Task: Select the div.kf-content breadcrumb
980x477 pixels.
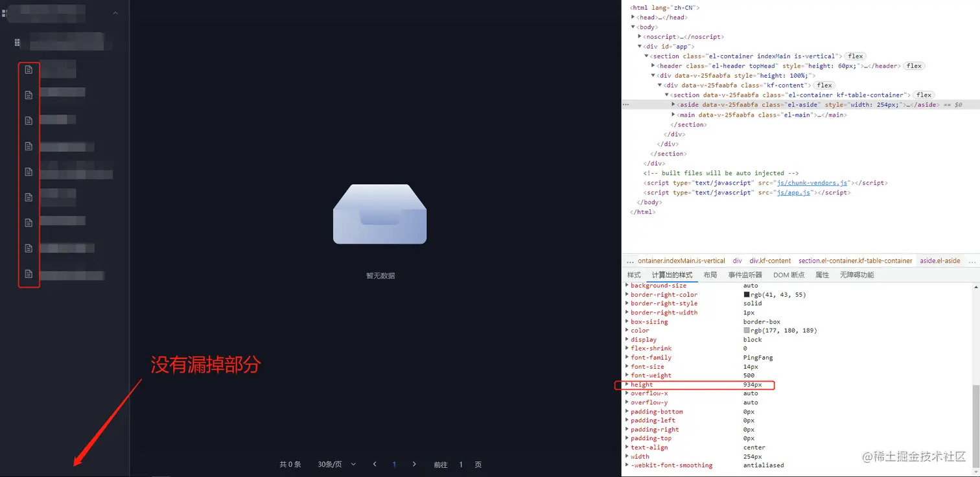Action: (x=770, y=261)
